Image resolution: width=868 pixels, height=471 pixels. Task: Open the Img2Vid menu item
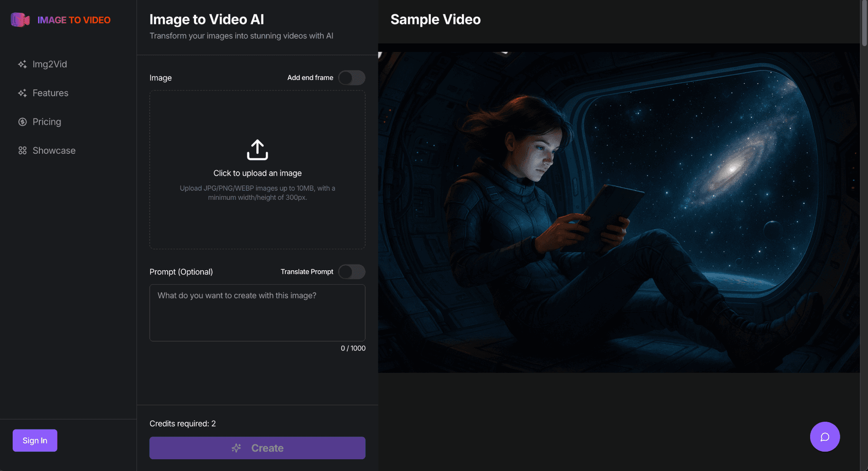(x=50, y=64)
